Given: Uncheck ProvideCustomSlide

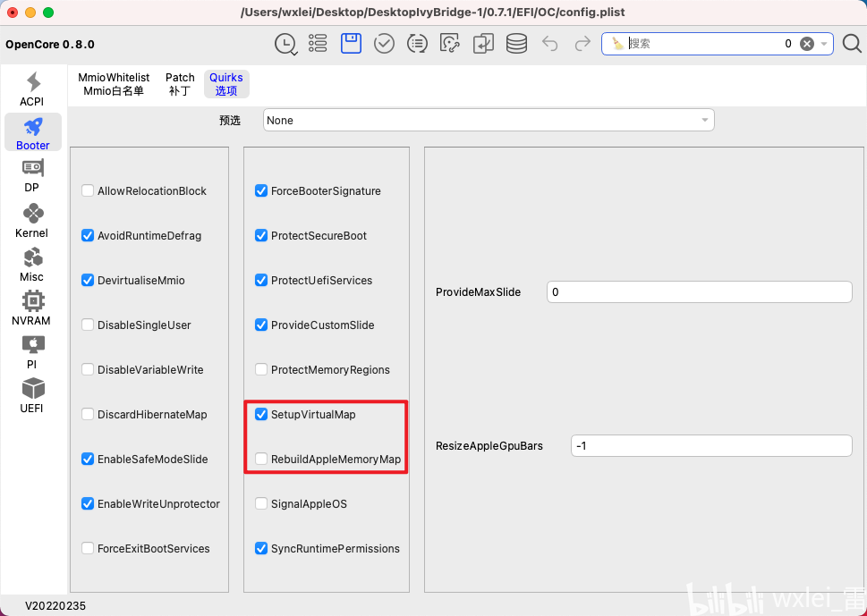Looking at the screenshot, I should coord(261,325).
